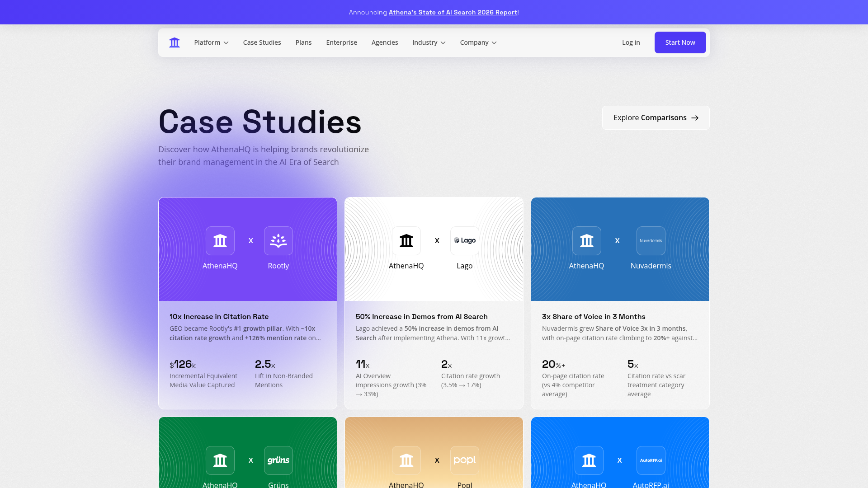868x488 pixels.
Task: Open the Platform dropdown menu
Action: click(x=211, y=42)
